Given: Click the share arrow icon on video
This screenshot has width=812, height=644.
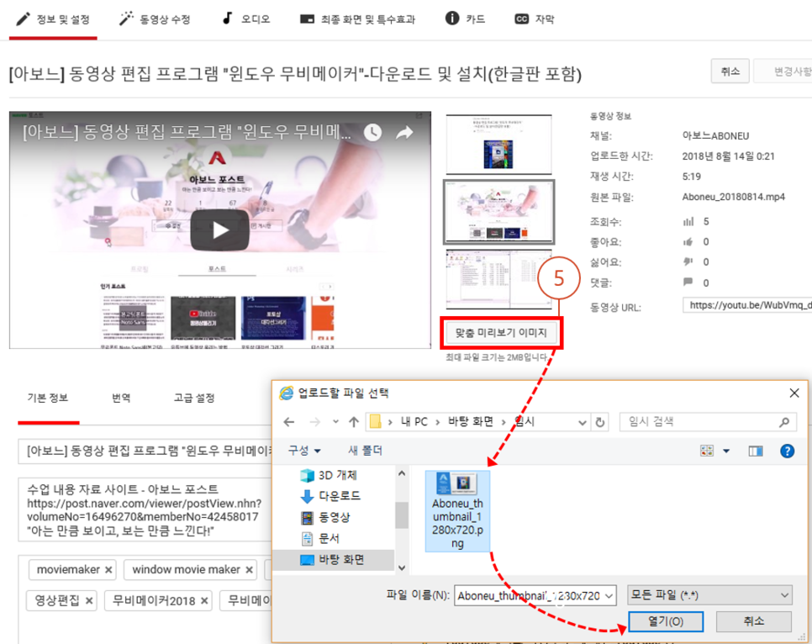Looking at the screenshot, I should [x=404, y=133].
